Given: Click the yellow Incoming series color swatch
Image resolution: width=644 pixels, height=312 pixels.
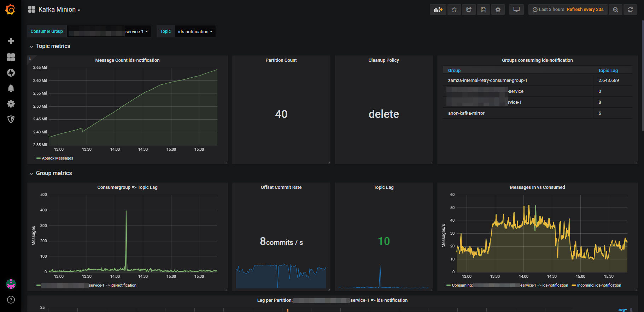Looking at the screenshot, I should tap(574, 286).
